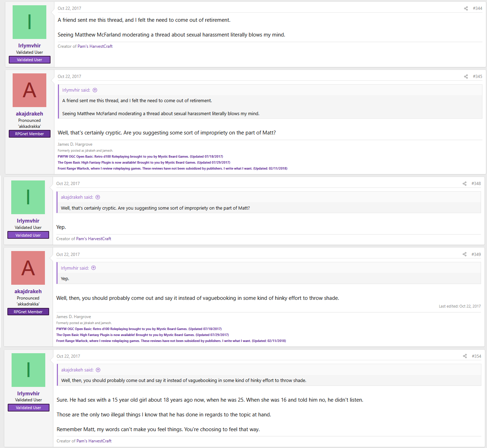Click RPGnet Member badge on post #349
This screenshot has height=448, width=487.
[x=28, y=312]
